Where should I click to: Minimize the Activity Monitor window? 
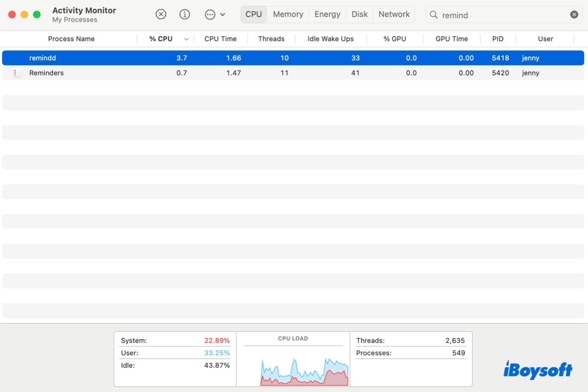pyautogui.click(x=24, y=15)
